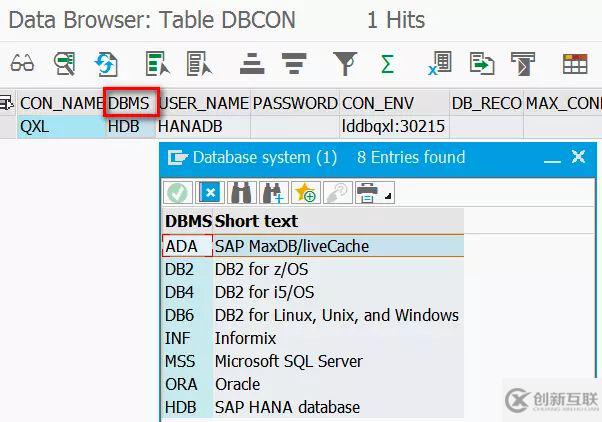
Task: Select the lddbqxl:30215 cell
Action: pyautogui.click(x=394, y=126)
